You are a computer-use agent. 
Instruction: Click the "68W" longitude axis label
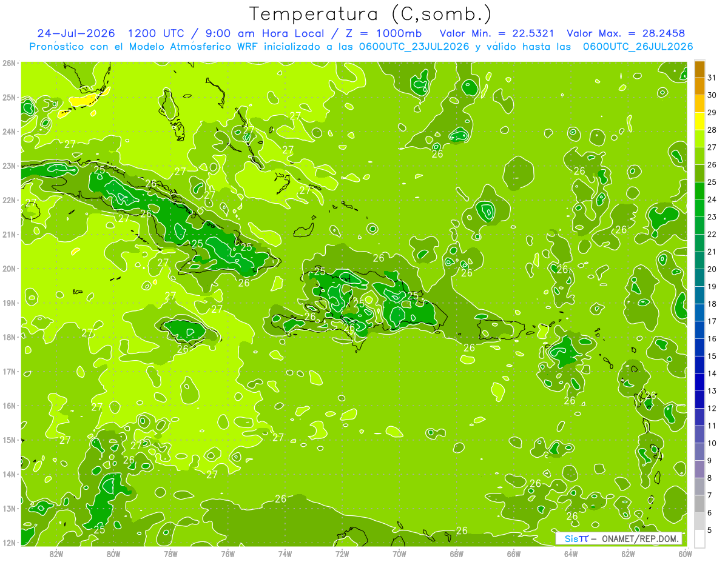coord(456,554)
